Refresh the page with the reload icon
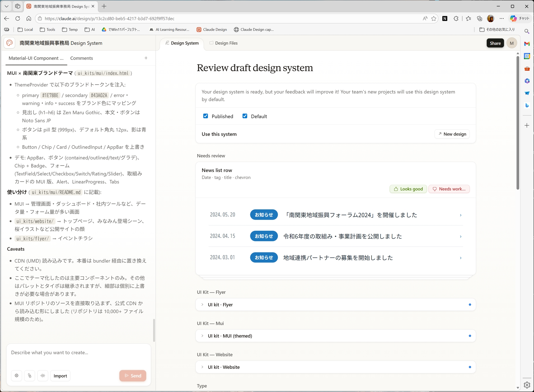The height and width of the screenshot is (392, 534). (18, 18)
